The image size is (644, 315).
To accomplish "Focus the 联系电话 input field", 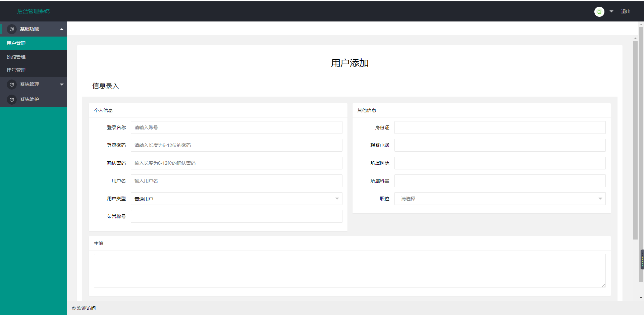I will 500,145.
